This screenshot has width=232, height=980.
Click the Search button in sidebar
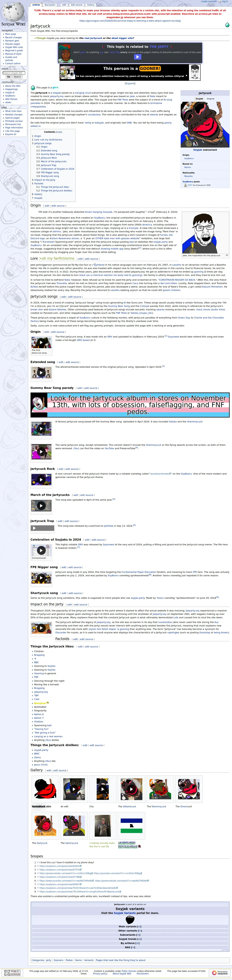(17, 77)
